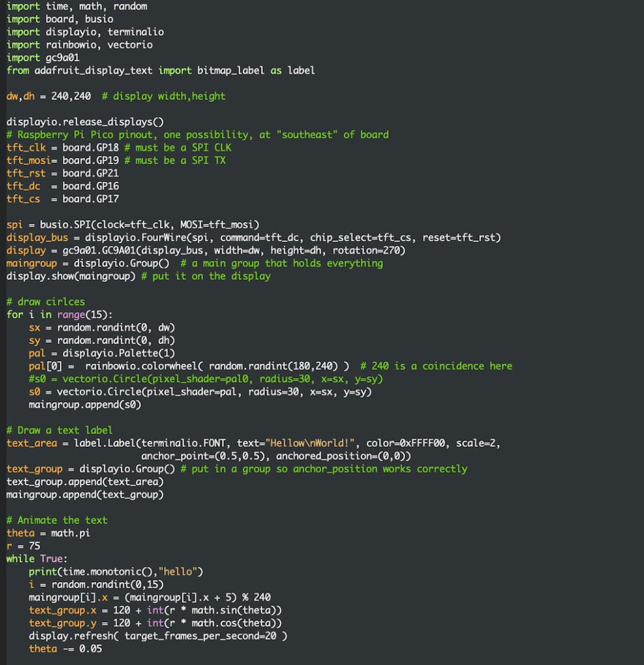Click the '# draw cirlces' comment
This screenshot has width=644, height=665.
(46, 302)
